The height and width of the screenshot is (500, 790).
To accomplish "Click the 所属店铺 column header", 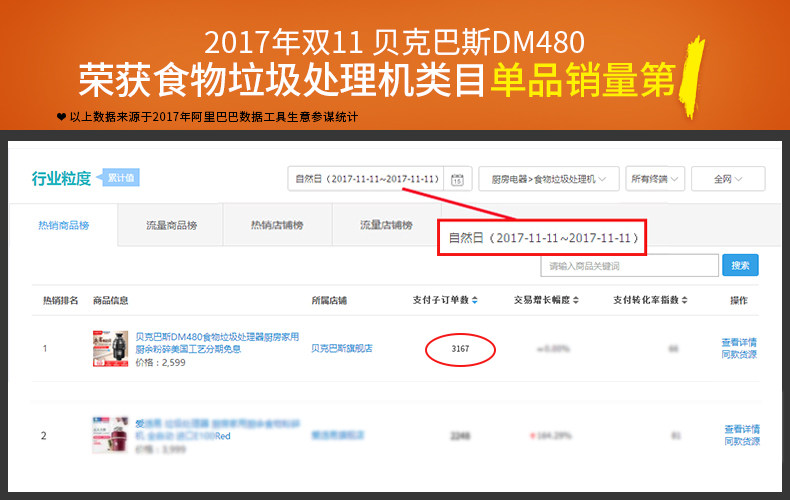I will (329, 300).
